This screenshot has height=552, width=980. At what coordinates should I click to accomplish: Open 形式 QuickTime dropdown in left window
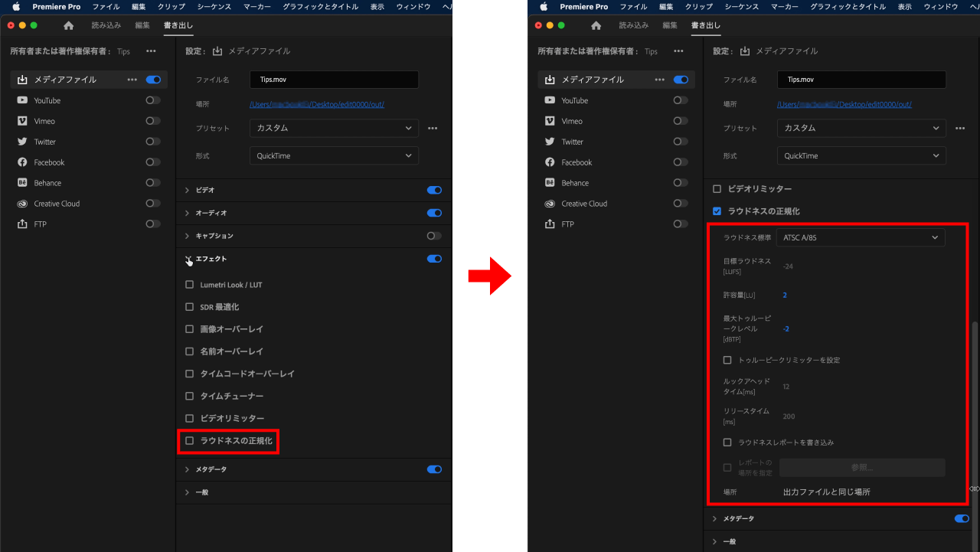point(334,155)
